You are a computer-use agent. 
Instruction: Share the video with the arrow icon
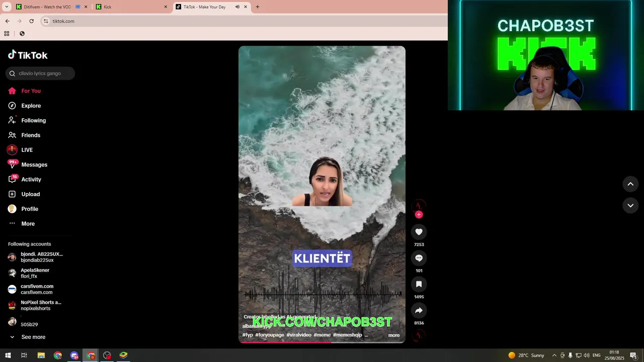[x=419, y=310]
